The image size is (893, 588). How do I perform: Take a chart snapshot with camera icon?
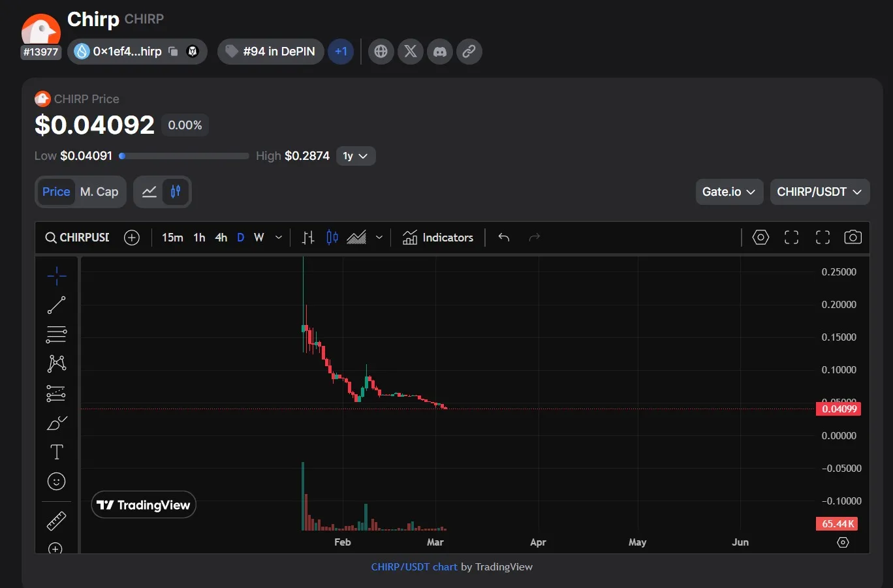pyautogui.click(x=853, y=238)
